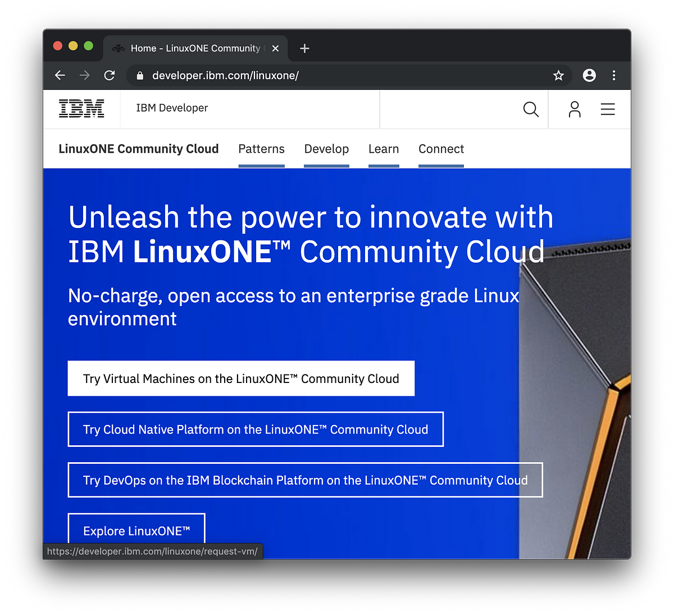
Task: Open the user profile icon on IBM page
Action: tap(574, 109)
